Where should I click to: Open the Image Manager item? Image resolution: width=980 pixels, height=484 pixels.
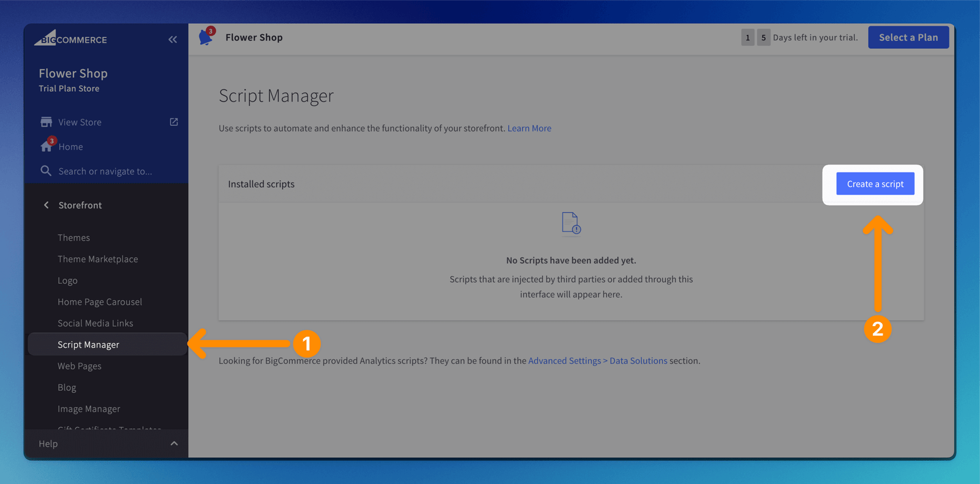pyautogui.click(x=89, y=409)
